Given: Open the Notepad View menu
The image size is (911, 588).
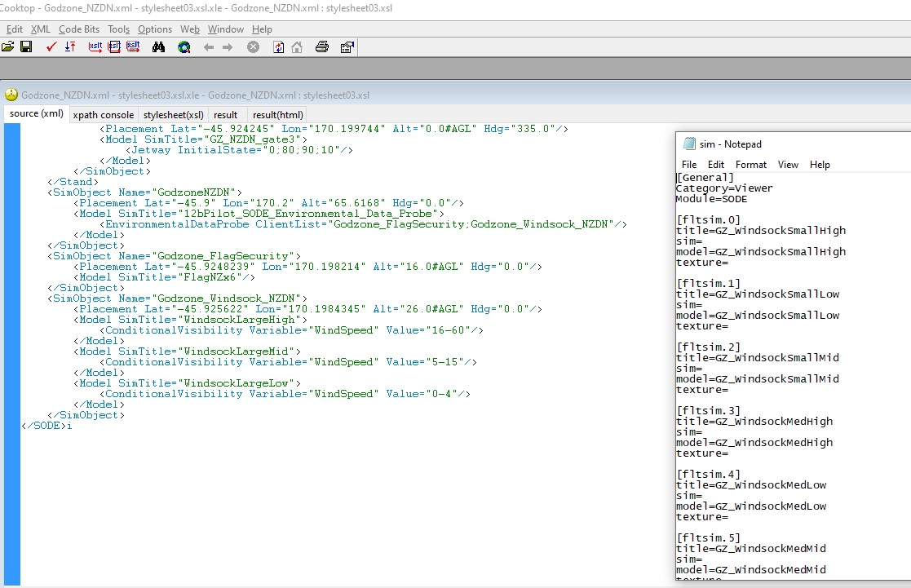Looking at the screenshot, I should click(788, 165).
